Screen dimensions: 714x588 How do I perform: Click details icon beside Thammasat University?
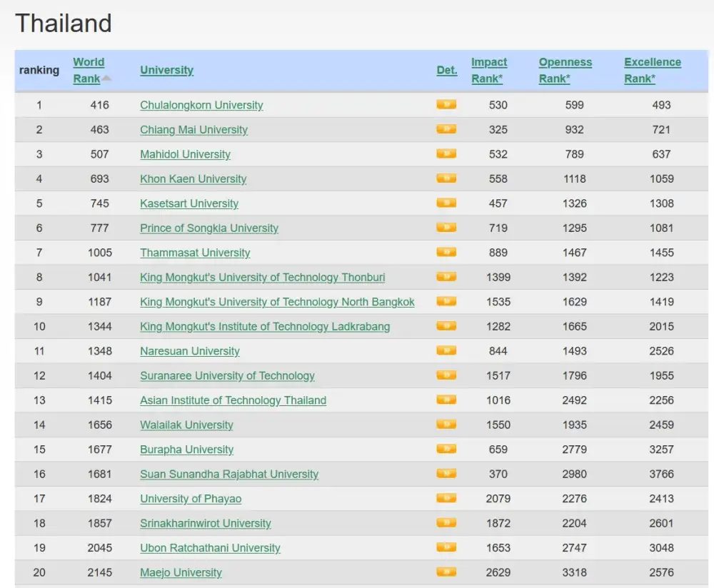(446, 253)
